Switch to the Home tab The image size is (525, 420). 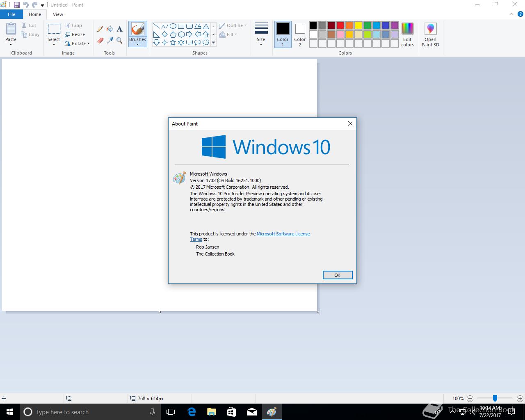tap(35, 14)
